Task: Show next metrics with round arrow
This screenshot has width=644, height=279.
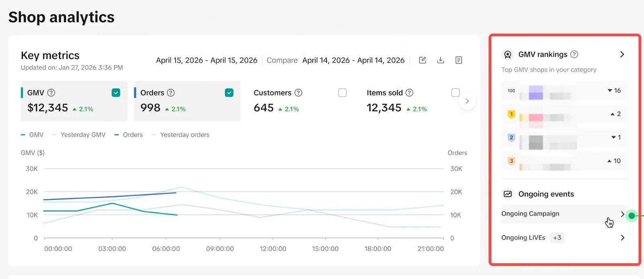Action: coord(467,101)
